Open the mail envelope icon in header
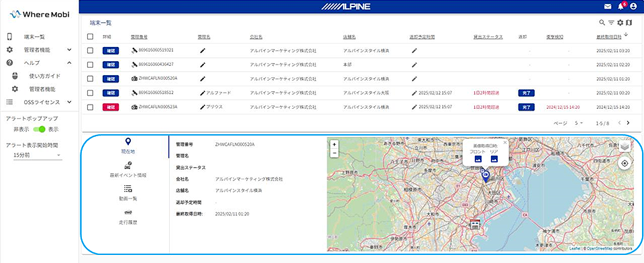The image size is (644, 263). pyautogui.click(x=608, y=6)
